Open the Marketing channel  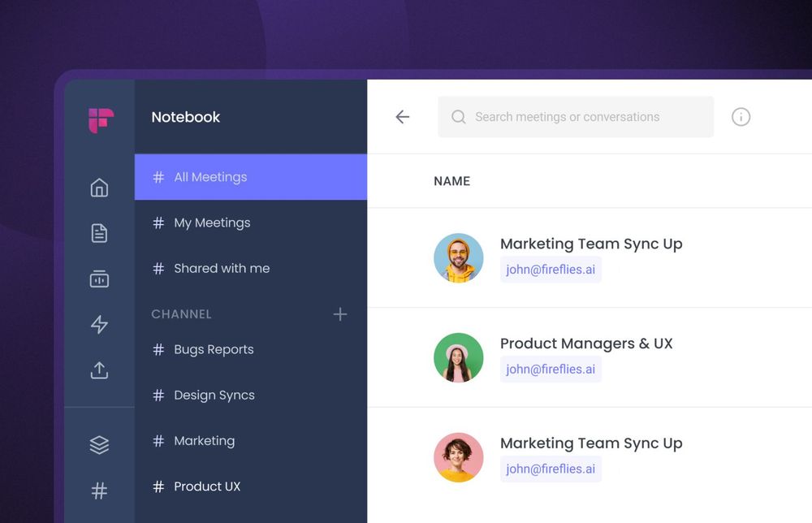204,441
